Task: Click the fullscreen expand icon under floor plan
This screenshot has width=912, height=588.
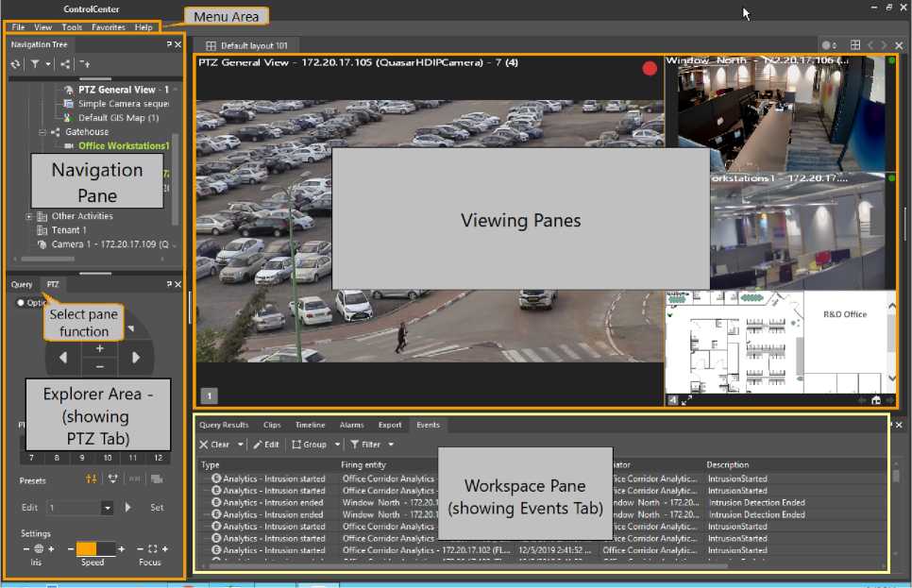Action: click(686, 400)
